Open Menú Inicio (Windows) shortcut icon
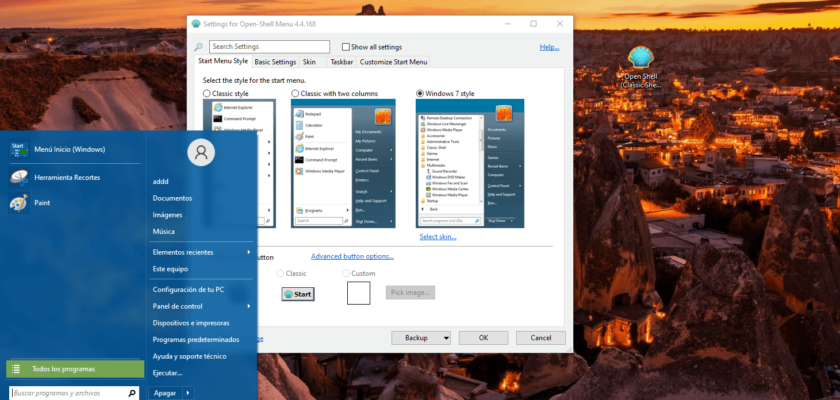 tap(18, 150)
